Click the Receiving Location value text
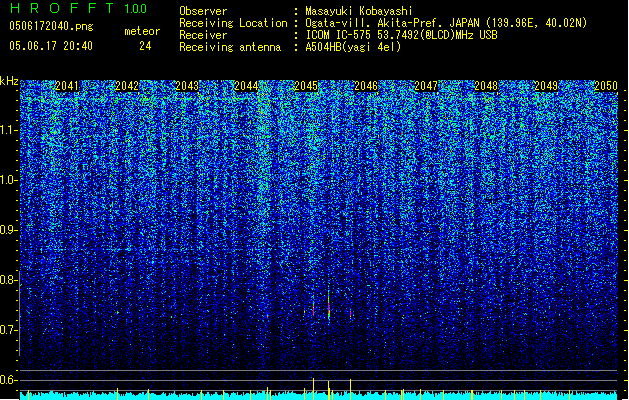629x400 pixels. [446, 23]
